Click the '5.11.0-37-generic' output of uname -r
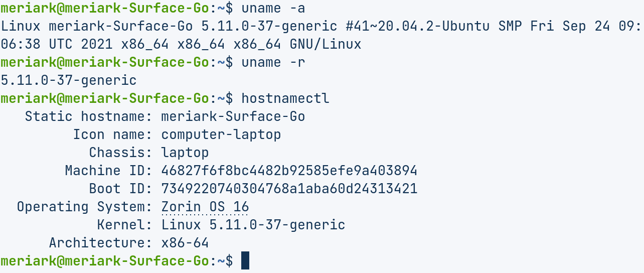Image resolution: width=644 pixels, height=273 pixels. [x=69, y=80]
